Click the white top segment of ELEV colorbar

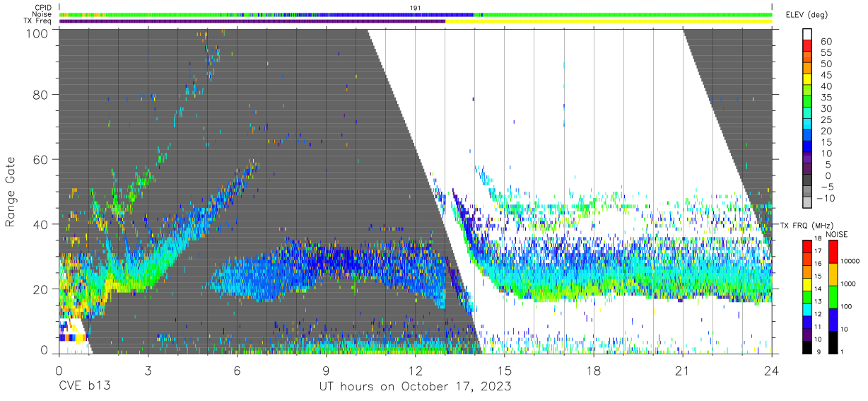point(808,35)
